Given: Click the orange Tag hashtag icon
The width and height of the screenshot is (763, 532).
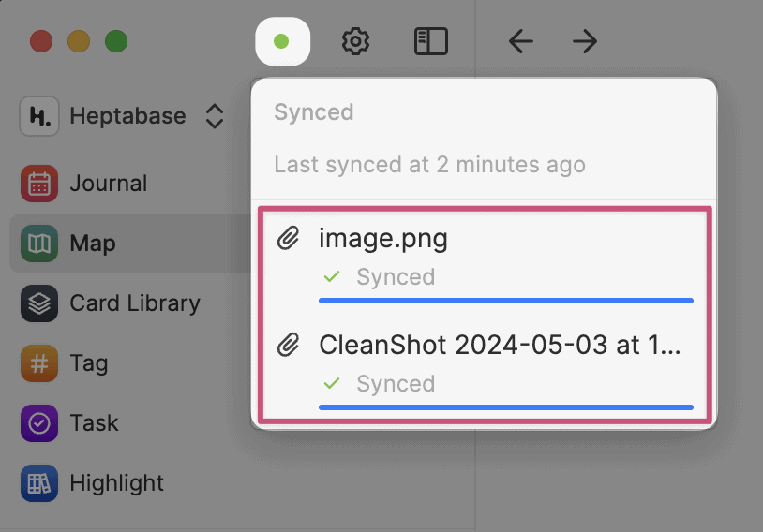Looking at the screenshot, I should point(39,363).
